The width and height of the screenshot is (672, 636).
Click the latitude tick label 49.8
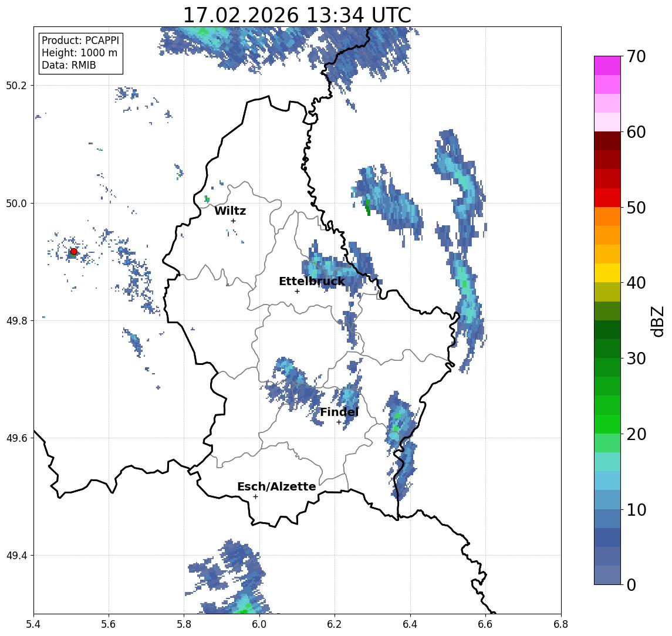coord(16,320)
